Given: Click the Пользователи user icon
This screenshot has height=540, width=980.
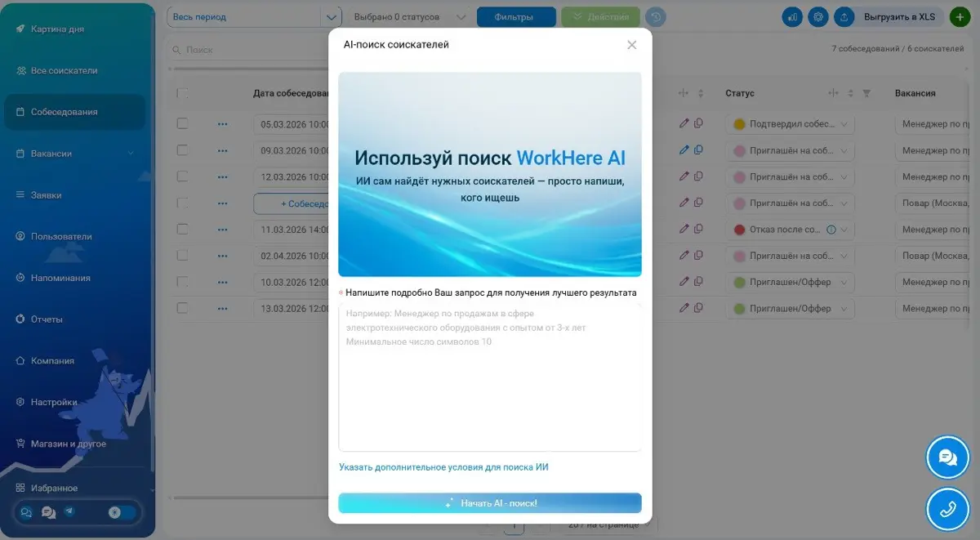Looking at the screenshot, I should click(21, 236).
